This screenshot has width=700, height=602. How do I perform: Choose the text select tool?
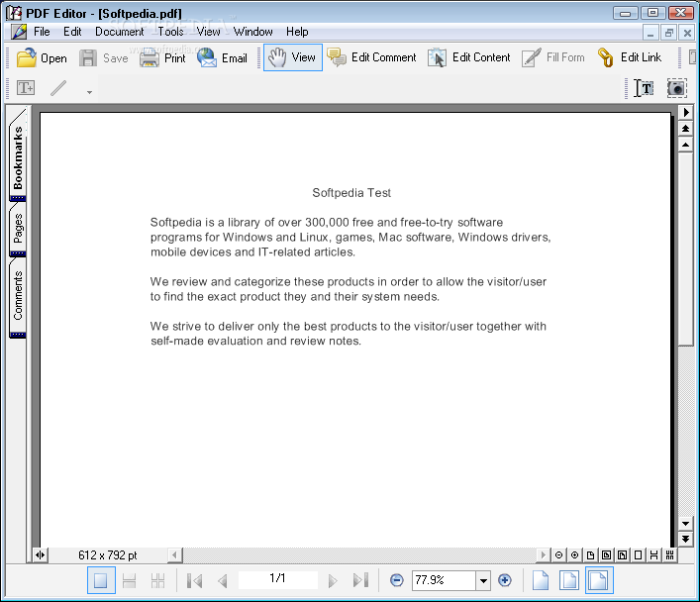(x=644, y=88)
